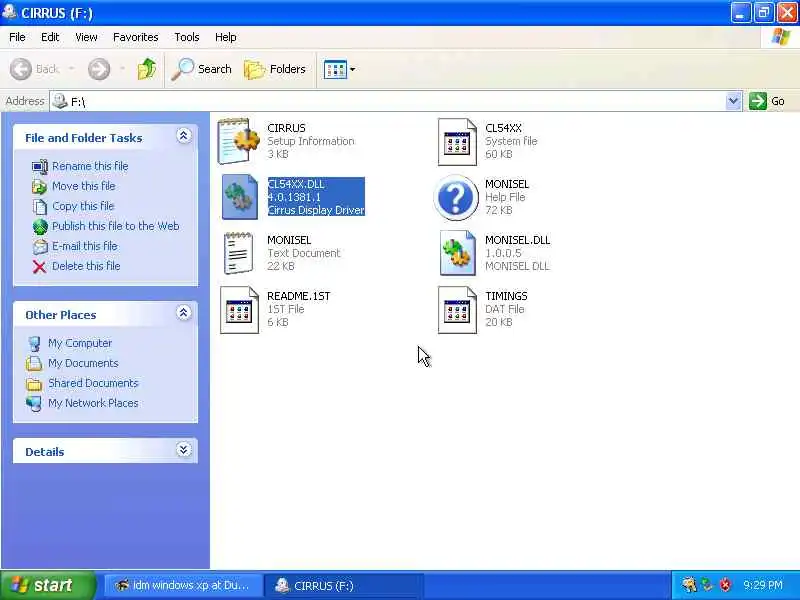The width and height of the screenshot is (800, 600).
Task: Open My Documents from Other Places
Action: (x=83, y=363)
